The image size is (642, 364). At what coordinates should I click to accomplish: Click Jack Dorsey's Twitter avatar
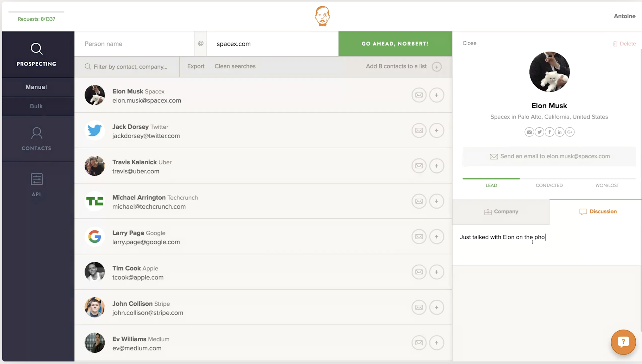[x=94, y=130]
